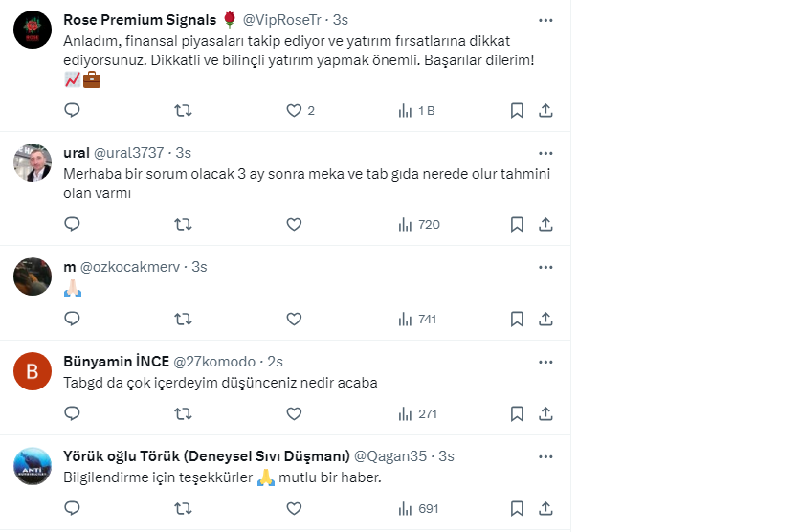Retweet Yörük oğlu Törük's thank-you tweet
The width and height of the screenshot is (801, 532).
183,508
